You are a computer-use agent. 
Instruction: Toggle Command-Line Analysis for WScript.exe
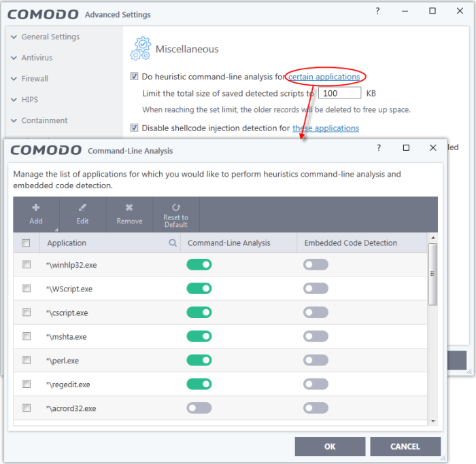click(199, 289)
